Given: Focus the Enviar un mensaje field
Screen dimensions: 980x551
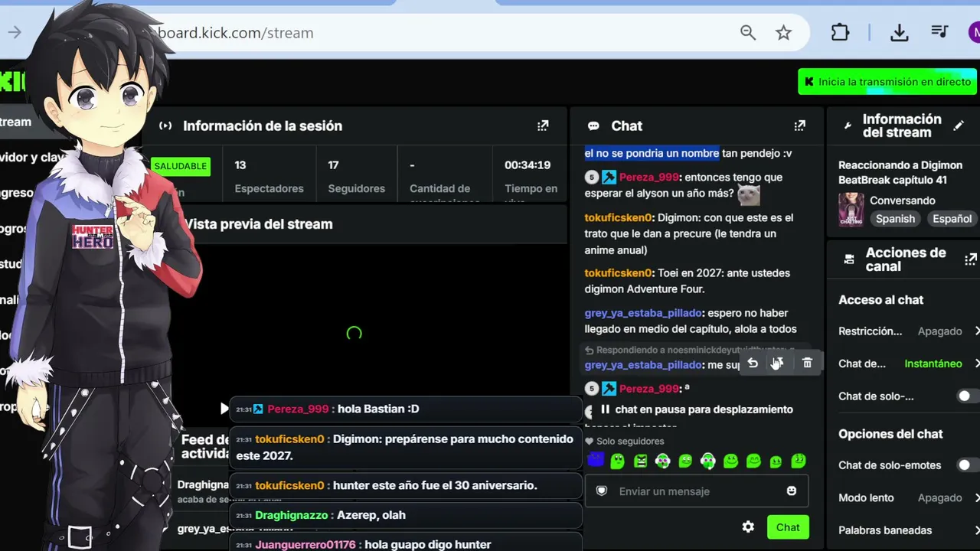Looking at the screenshot, I should (x=696, y=491).
